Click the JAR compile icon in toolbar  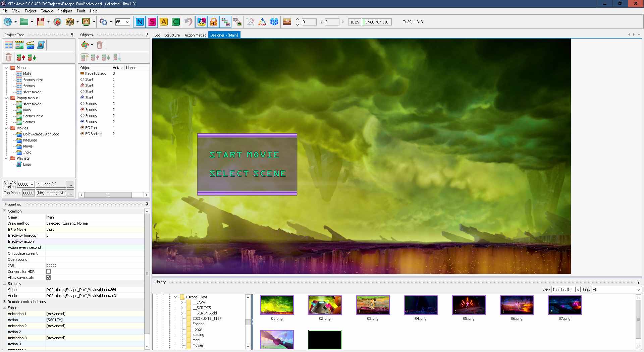70,22
